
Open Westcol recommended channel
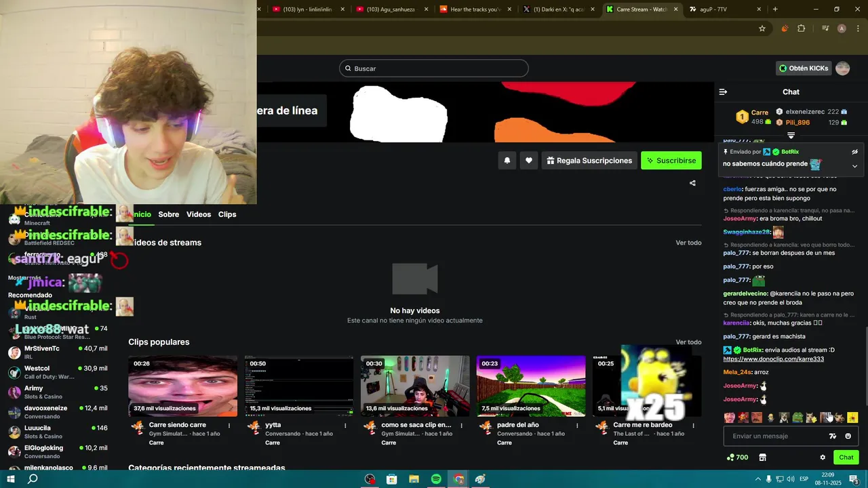(x=58, y=372)
